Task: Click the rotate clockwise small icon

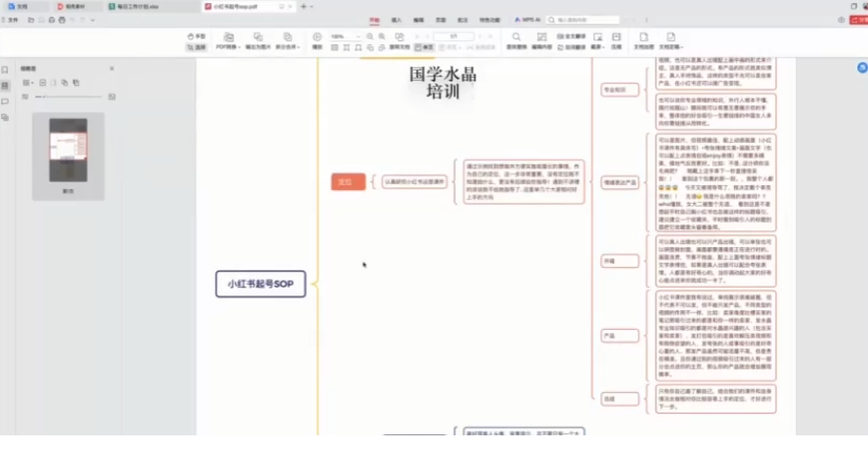Action: pyautogui.click(x=382, y=47)
